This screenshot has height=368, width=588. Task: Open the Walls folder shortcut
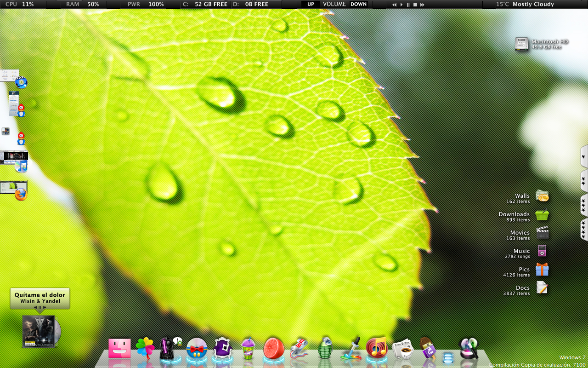542,196
